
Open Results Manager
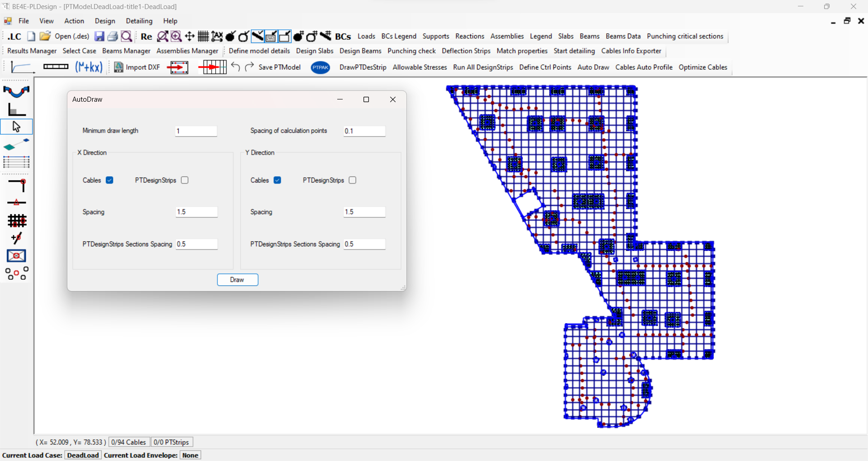[32, 51]
